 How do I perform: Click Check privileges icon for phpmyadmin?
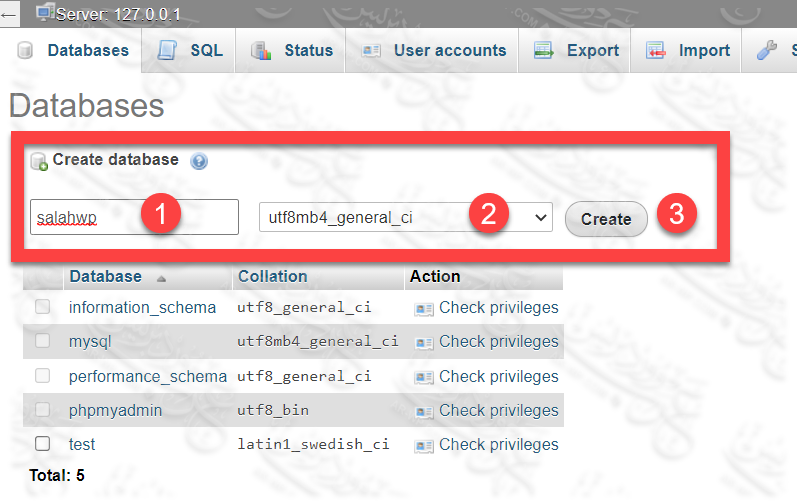(424, 411)
